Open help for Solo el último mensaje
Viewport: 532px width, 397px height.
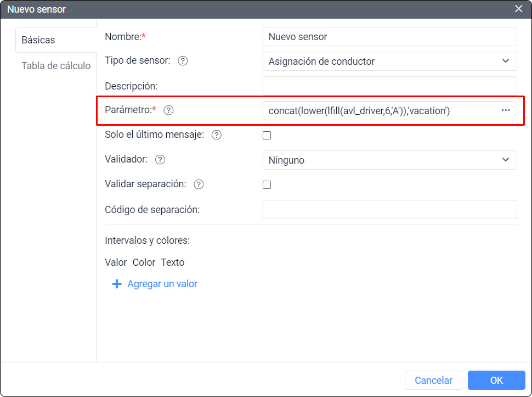(216, 135)
